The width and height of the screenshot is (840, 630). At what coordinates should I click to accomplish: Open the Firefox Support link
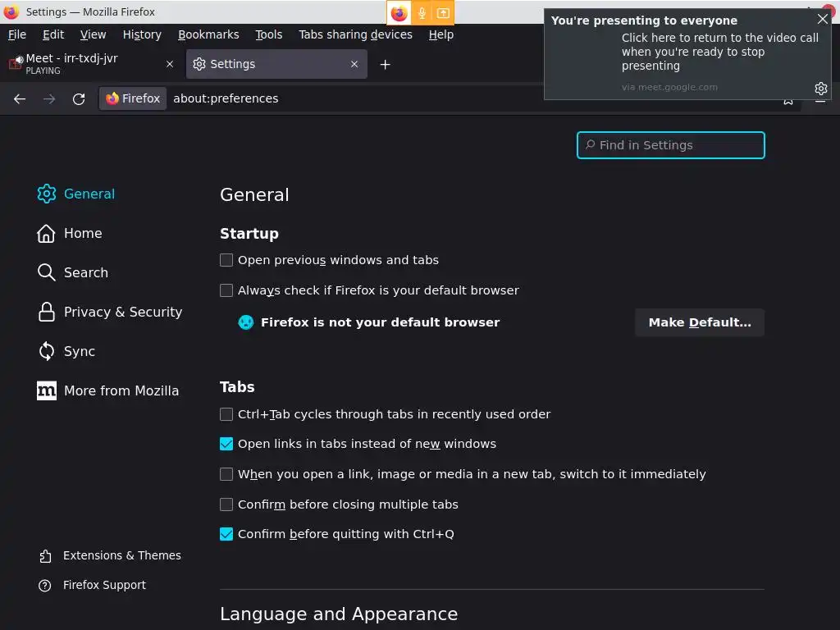click(x=104, y=585)
